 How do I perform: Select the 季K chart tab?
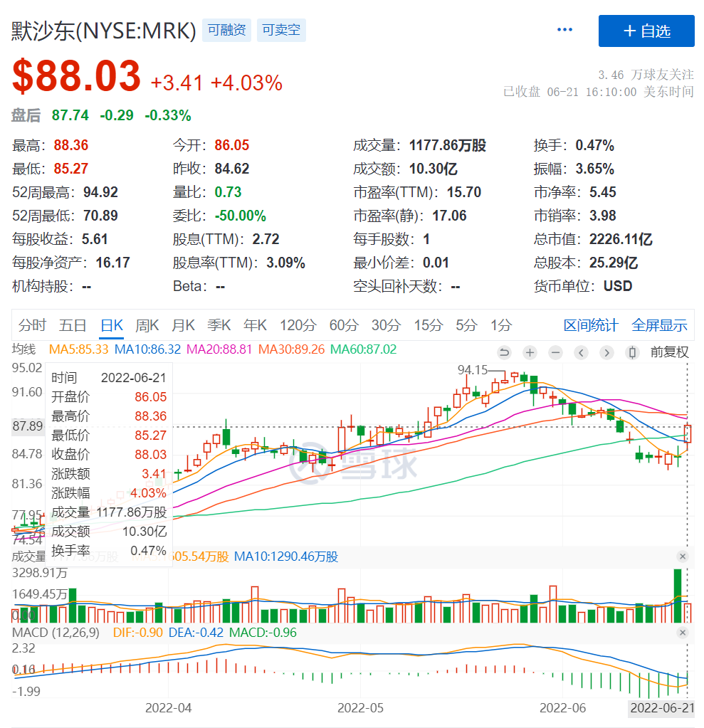[x=219, y=325]
